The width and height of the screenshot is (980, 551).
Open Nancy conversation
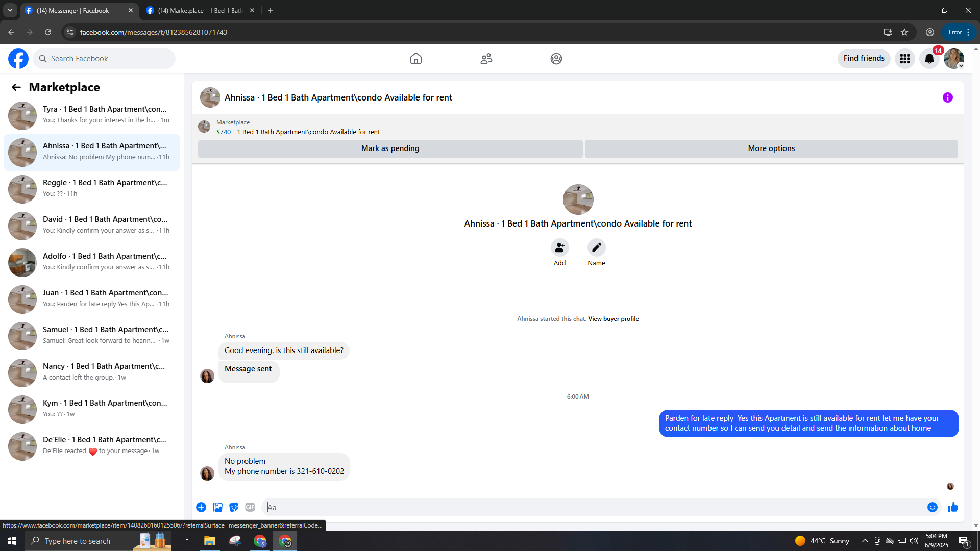(x=92, y=372)
